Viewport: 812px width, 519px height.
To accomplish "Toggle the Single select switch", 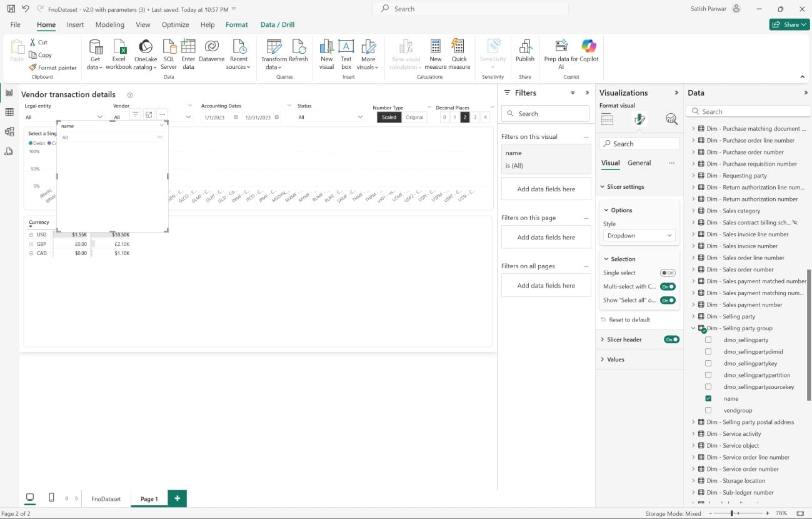I will [668, 273].
